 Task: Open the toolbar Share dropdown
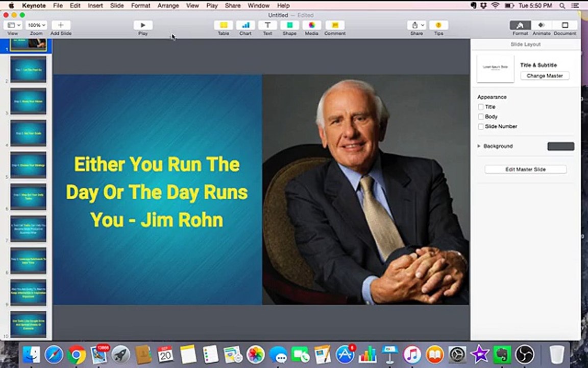pos(416,25)
